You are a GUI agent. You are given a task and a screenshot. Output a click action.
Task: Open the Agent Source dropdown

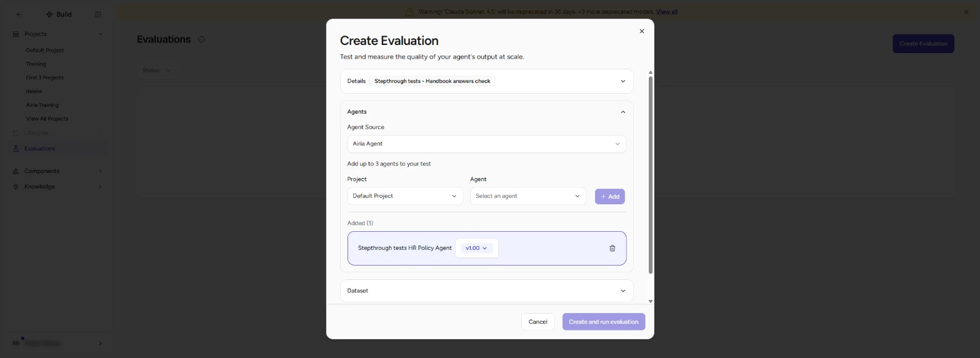click(486, 144)
